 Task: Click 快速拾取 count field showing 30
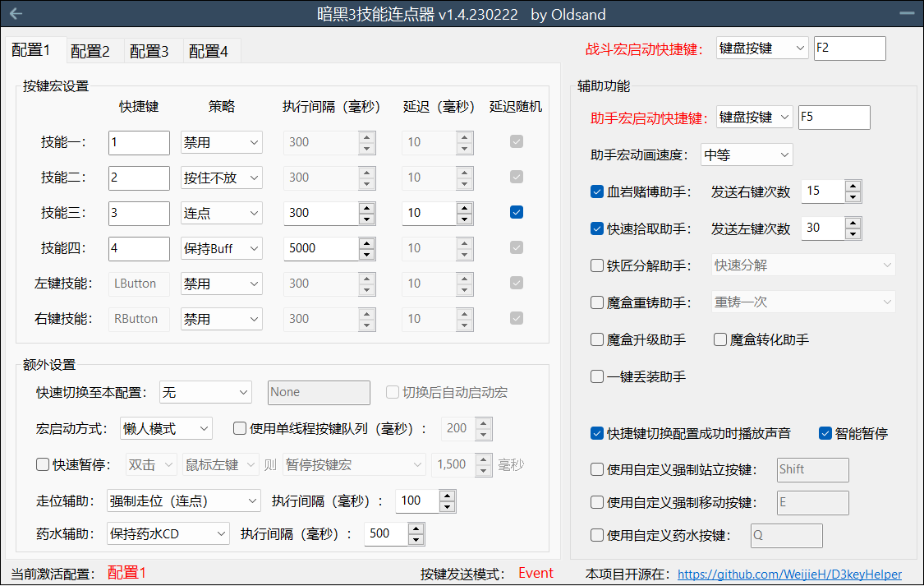coord(823,228)
